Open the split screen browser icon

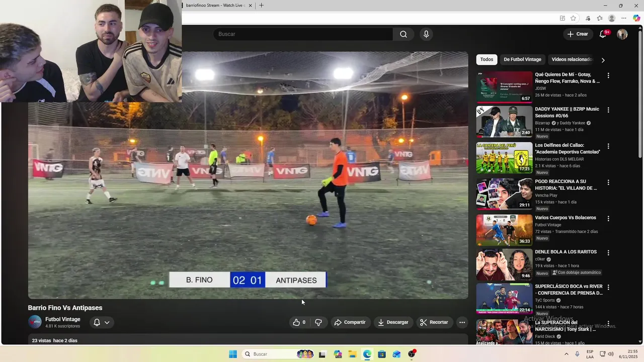[x=562, y=18]
